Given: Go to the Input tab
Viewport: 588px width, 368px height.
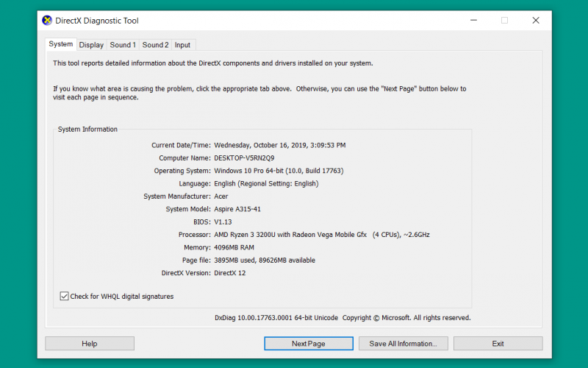Looking at the screenshot, I should coord(182,45).
